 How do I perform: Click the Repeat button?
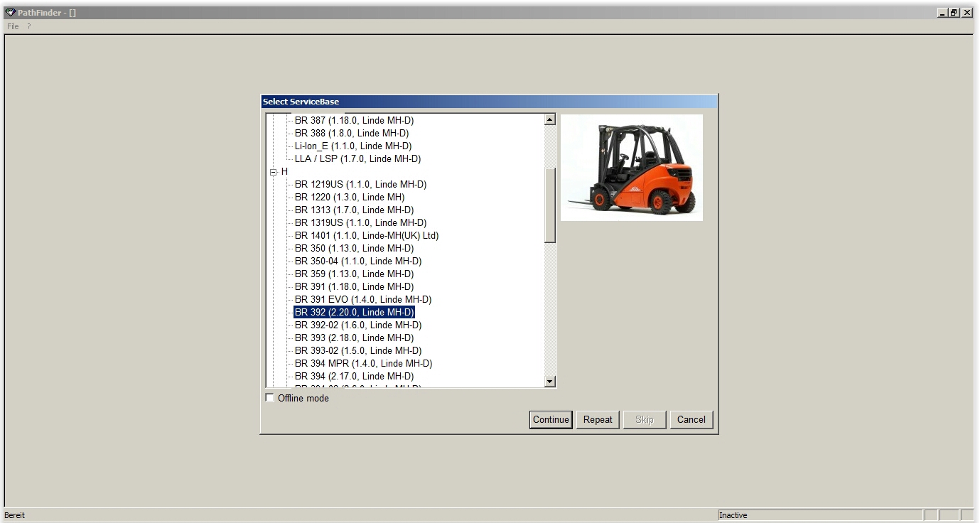(598, 420)
